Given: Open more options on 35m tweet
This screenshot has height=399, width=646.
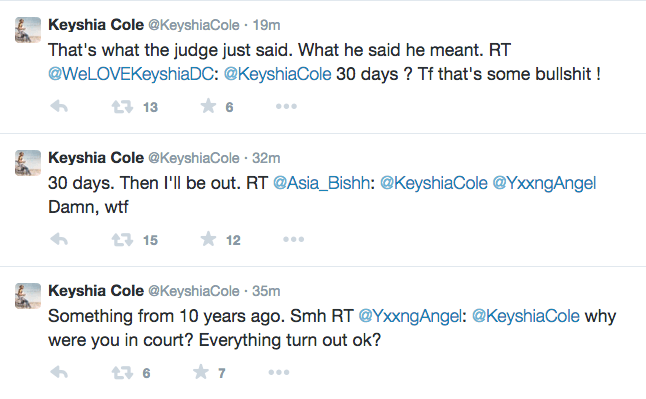Looking at the screenshot, I should pos(279,372).
